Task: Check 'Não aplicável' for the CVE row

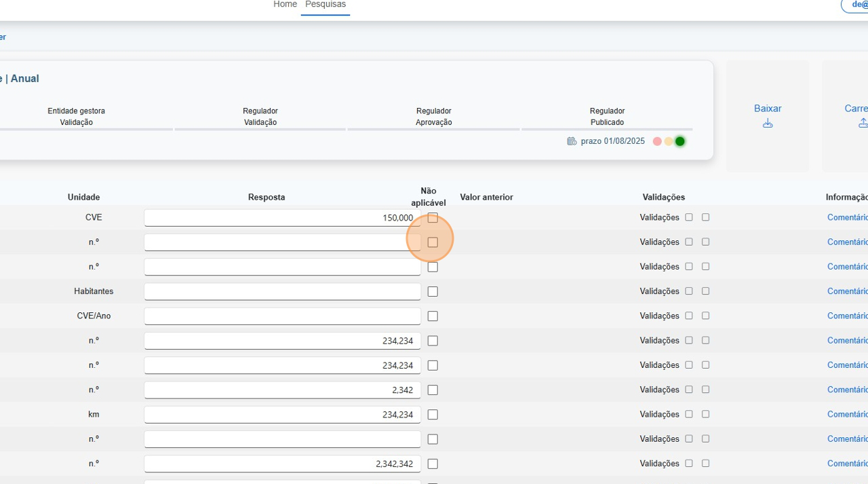Action: tap(433, 218)
